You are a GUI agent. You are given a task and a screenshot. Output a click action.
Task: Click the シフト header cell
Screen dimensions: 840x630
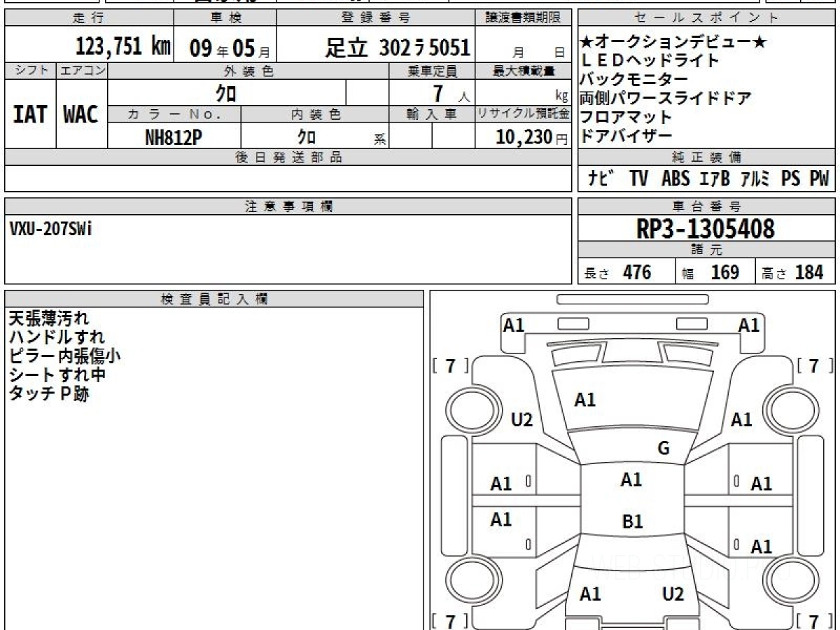31,71
